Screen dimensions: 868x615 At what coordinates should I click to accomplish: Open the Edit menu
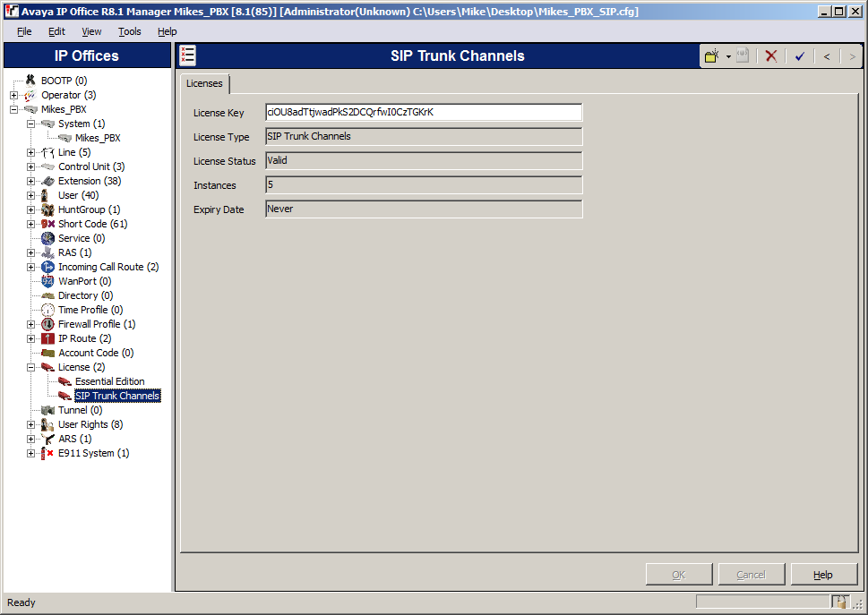pyautogui.click(x=56, y=31)
